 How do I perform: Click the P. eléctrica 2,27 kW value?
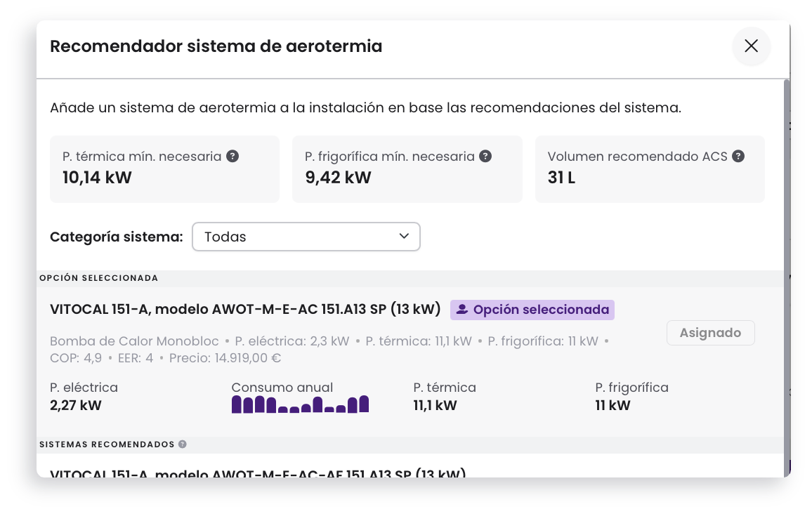[76, 405]
